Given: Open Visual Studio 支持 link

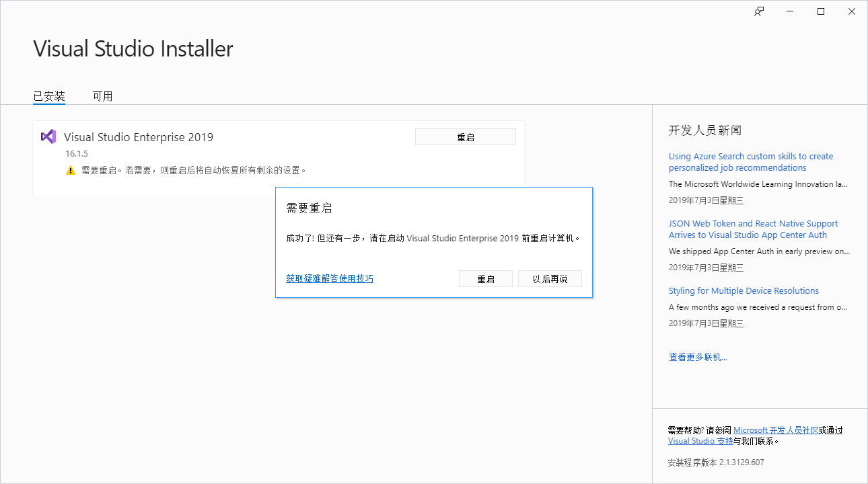Looking at the screenshot, I should [x=700, y=441].
